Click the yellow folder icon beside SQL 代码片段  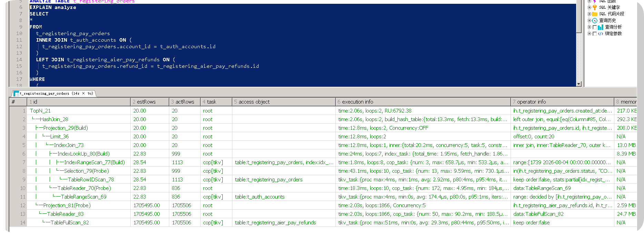point(595,14)
